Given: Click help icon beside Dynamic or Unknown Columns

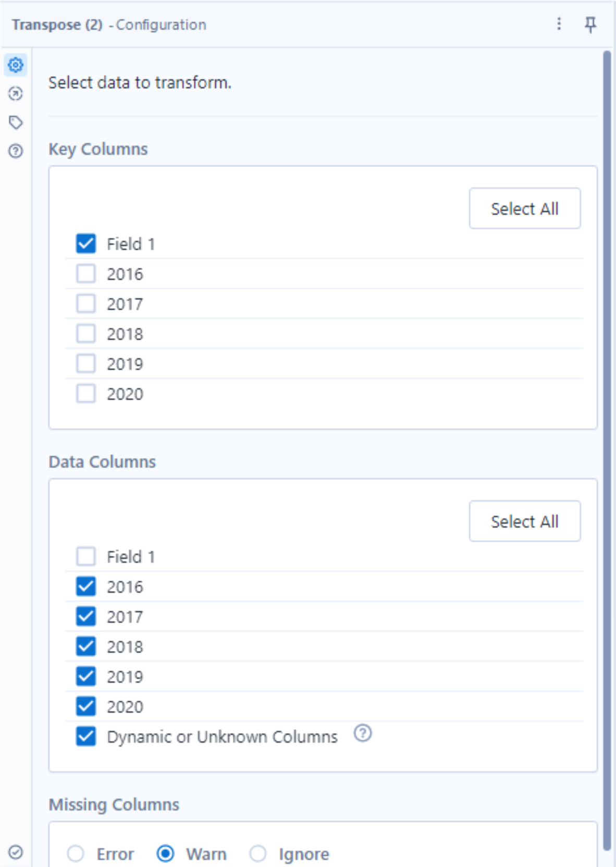Looking at the screenshot, I should click(363, 734).
